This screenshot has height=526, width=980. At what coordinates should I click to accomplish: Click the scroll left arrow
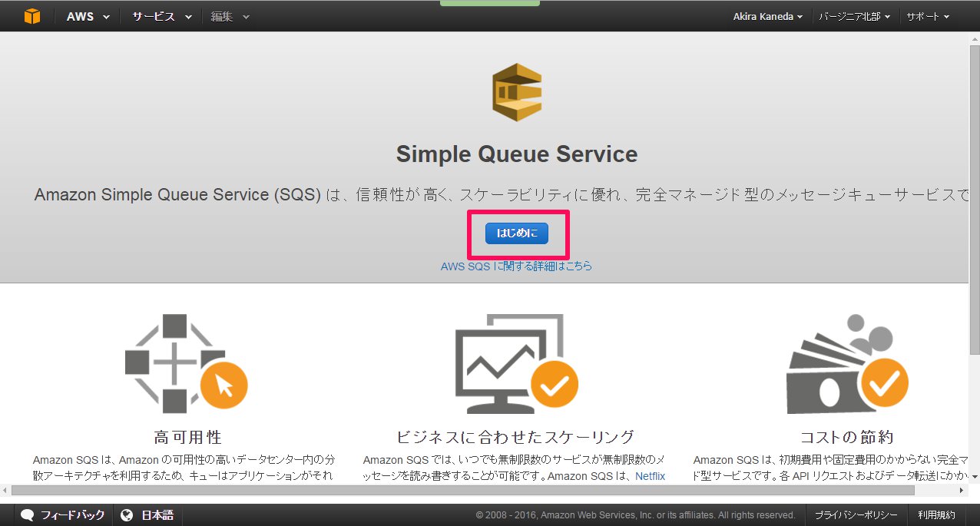point(5,490)
